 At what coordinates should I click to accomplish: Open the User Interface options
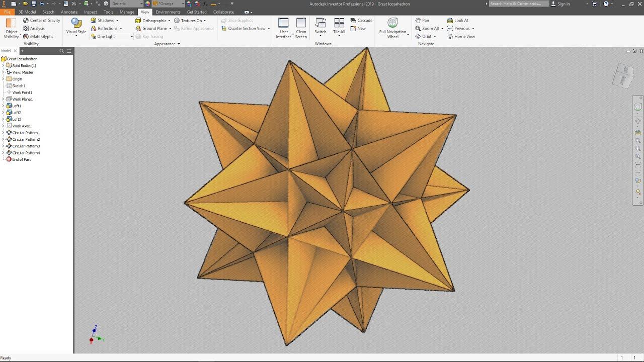(284, 29)
